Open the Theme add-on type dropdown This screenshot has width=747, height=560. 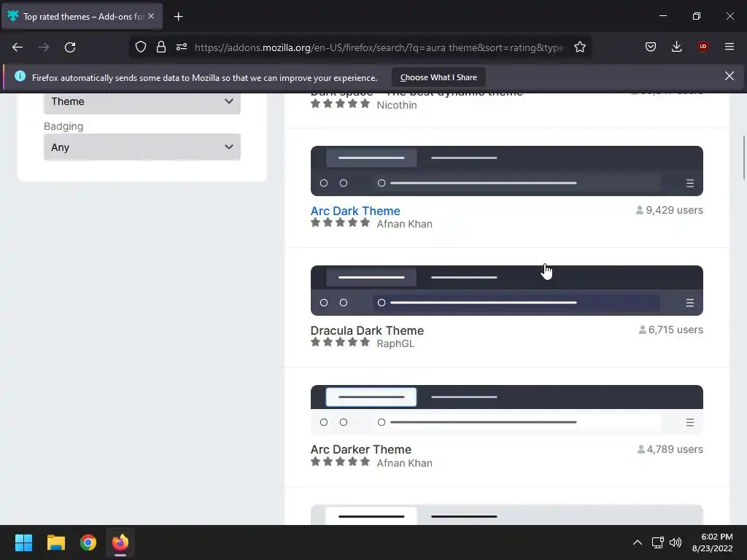pos(142,102)
